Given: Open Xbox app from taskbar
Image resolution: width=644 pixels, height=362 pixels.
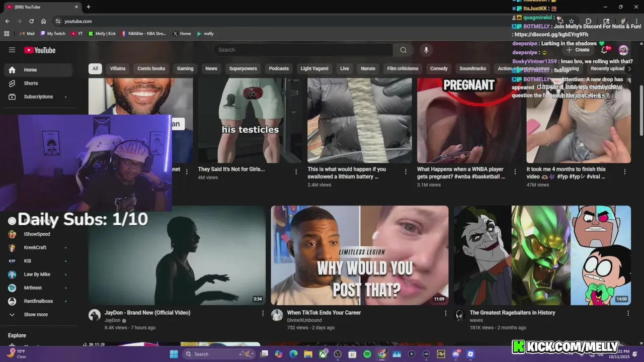Looking at the screenshot, I should tap(323, 354).
